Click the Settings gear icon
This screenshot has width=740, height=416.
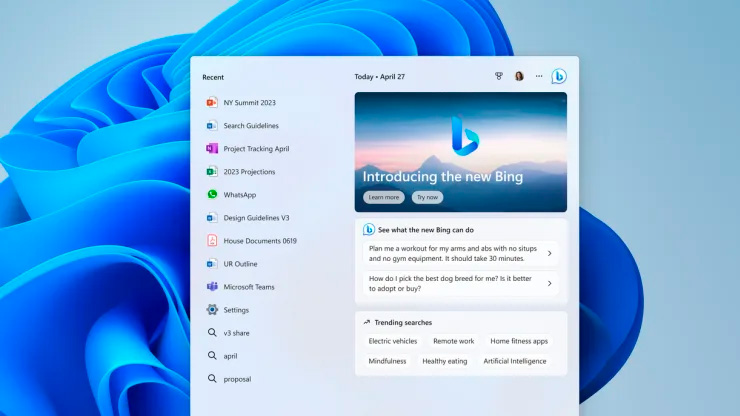tap(212, 309)
